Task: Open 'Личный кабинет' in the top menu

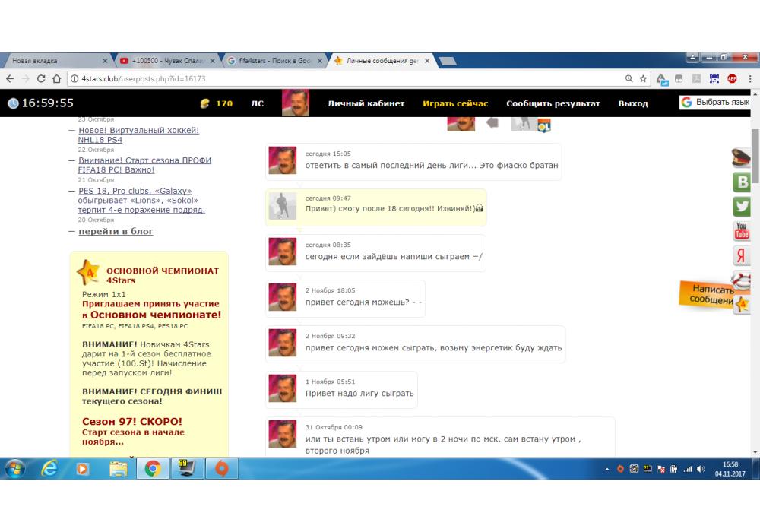Action: pyautogui.click(x=366, y=103)
